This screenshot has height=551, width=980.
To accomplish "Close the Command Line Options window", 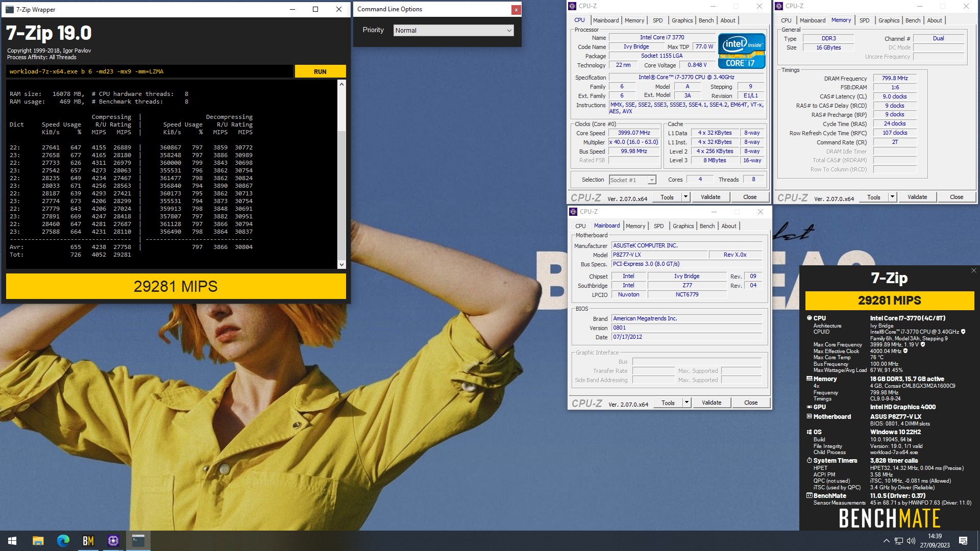I will [516, 9].
